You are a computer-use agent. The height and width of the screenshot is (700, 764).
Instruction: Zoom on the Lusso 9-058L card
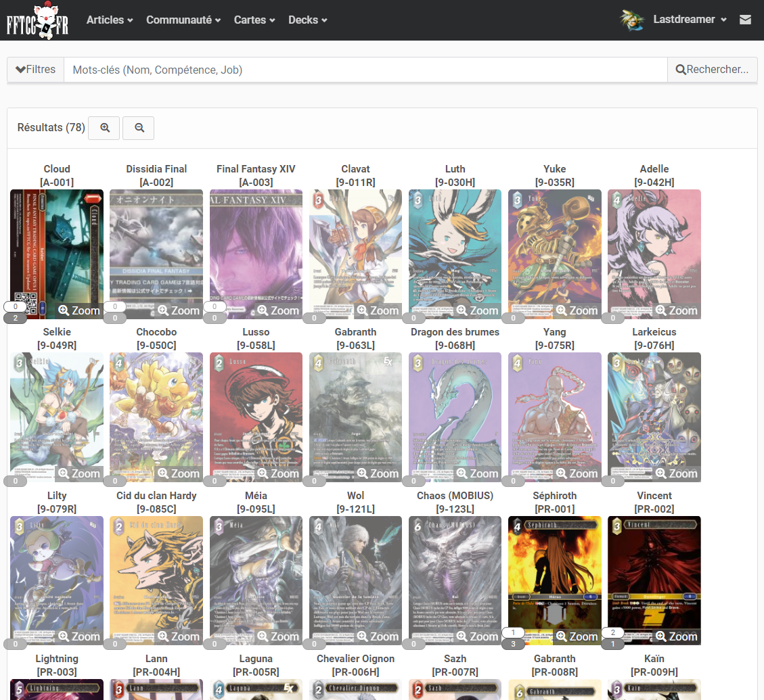278,473
